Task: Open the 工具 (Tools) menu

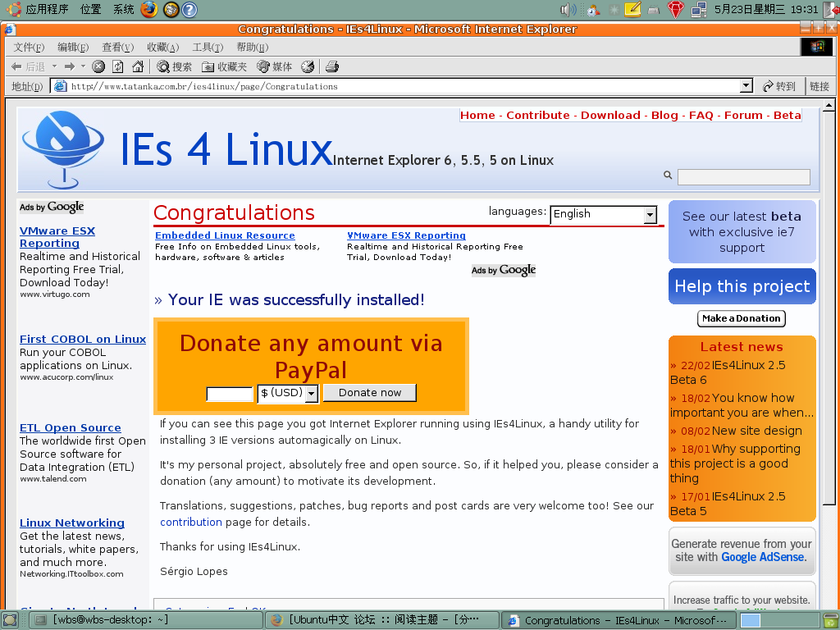Action: [208, 47]
